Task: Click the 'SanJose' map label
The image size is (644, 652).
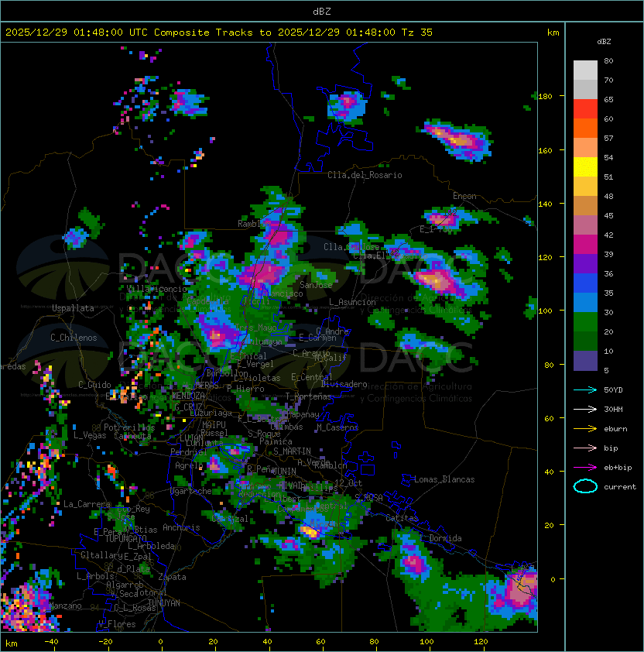Action: 316,285
